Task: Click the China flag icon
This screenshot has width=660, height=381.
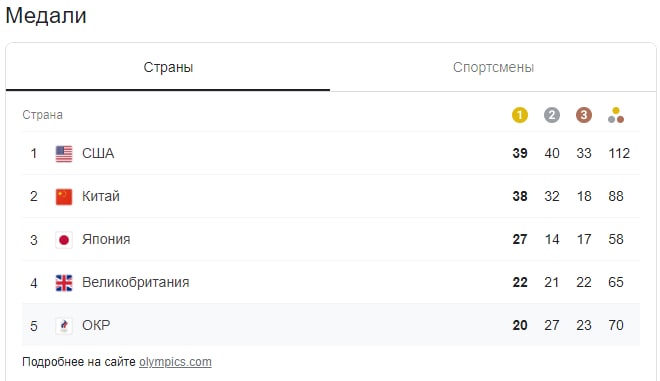Action: [64, 197]
